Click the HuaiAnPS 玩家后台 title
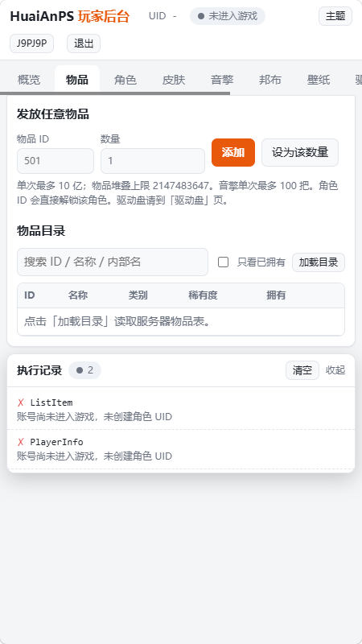The width and height of the screenshot is (362, 644). 70,16
